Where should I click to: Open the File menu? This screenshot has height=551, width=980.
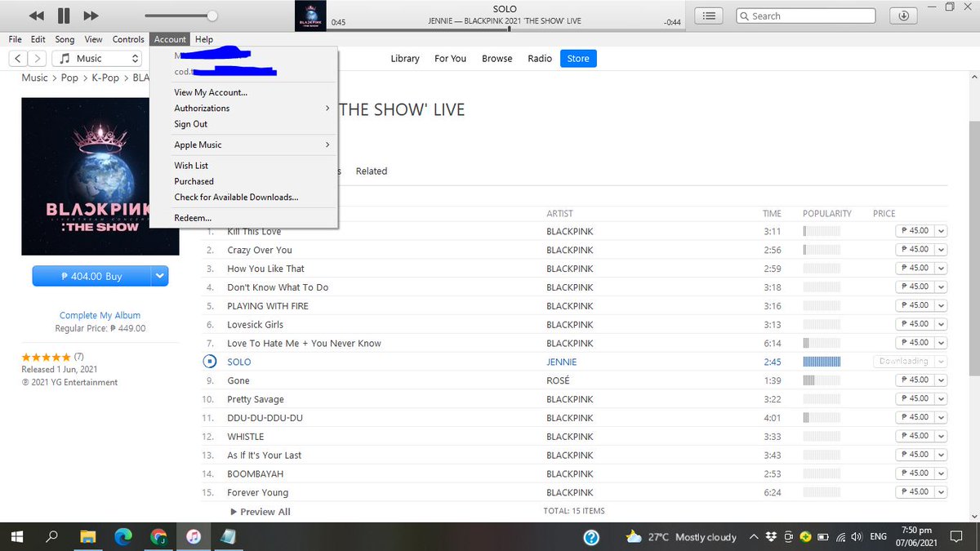point(15,39)
